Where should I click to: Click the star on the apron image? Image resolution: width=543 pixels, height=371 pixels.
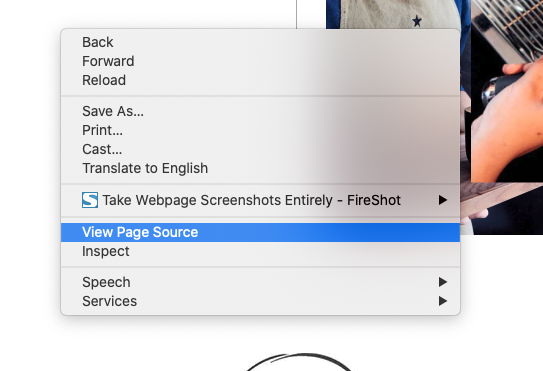point(417,21)
